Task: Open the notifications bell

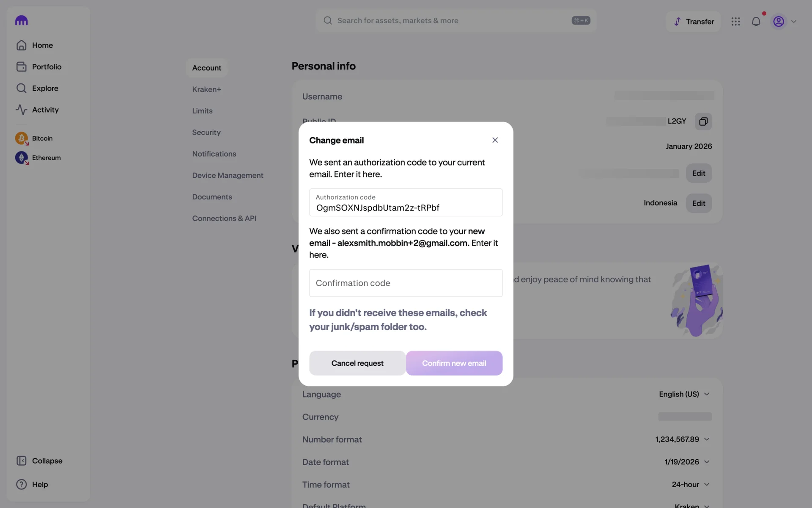Action: tap(756, 22)
